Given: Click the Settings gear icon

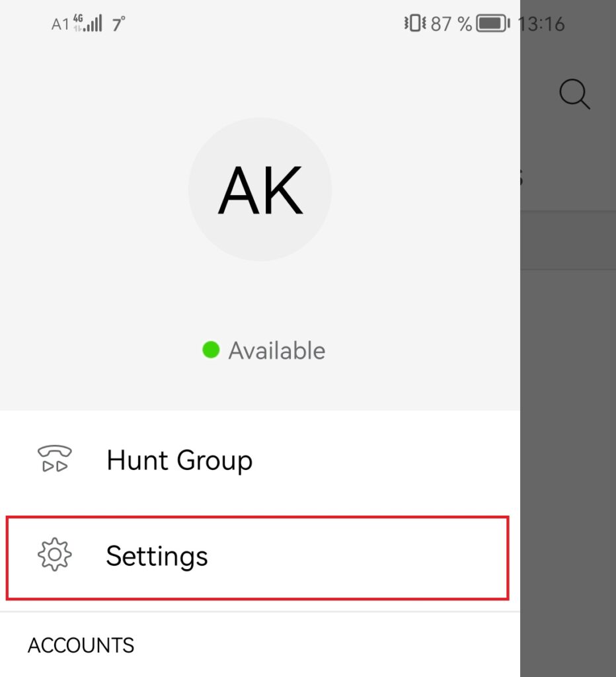Looking at the screenshot, I should (54, 555).
